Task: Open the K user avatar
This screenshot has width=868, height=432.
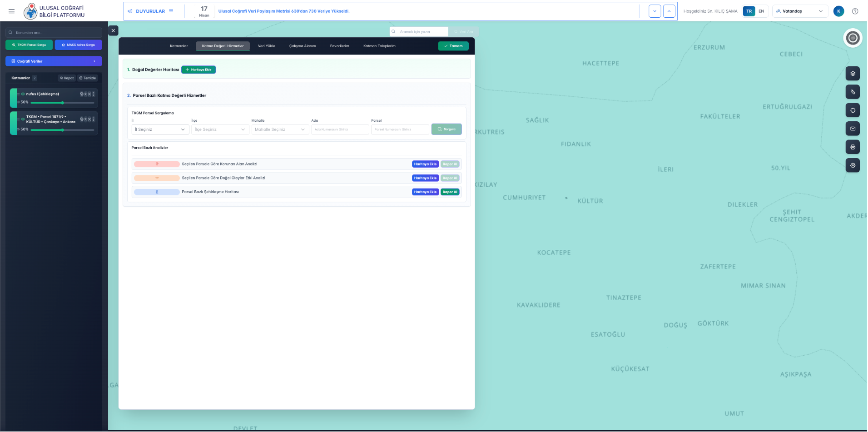Action: [838, 11]
